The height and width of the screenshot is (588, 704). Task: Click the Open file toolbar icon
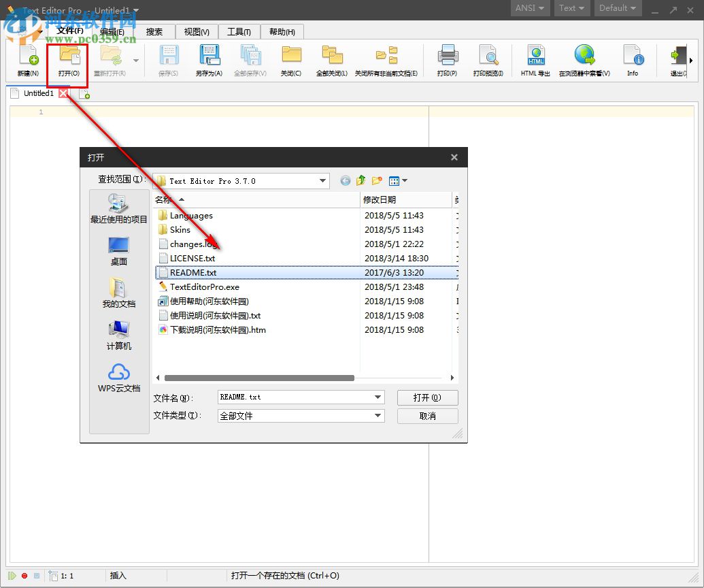coord(69,60)
